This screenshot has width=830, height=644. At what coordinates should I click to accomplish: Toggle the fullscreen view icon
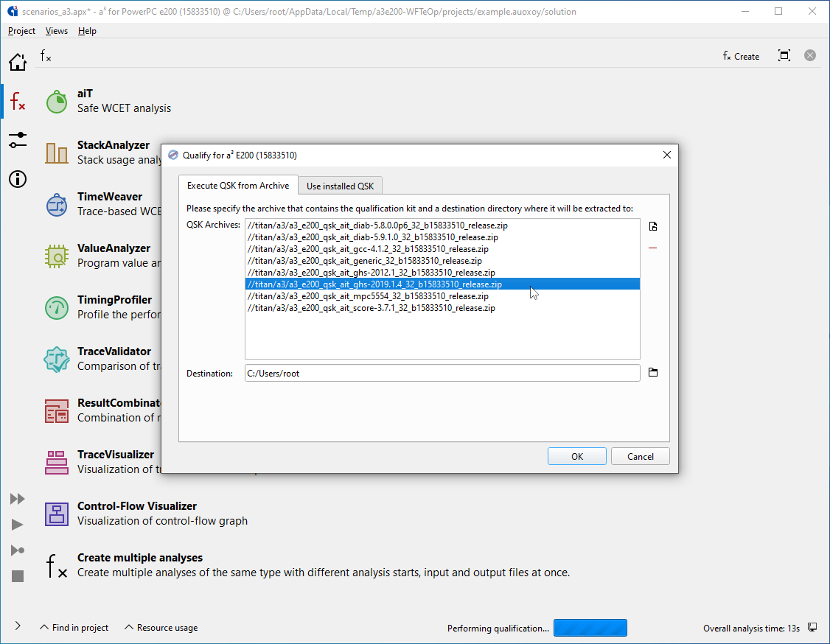(x=784, y=55)
